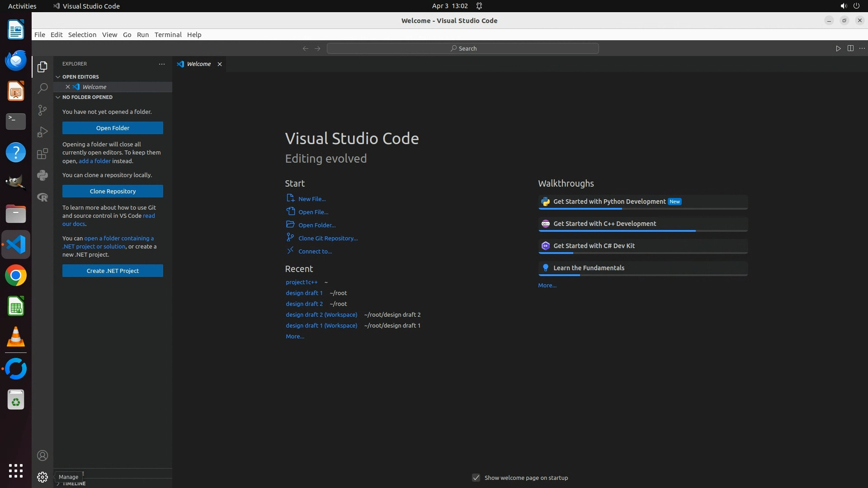
Task: Click the C++ Development walkthrough progress bar
Action: pos(642,231)
